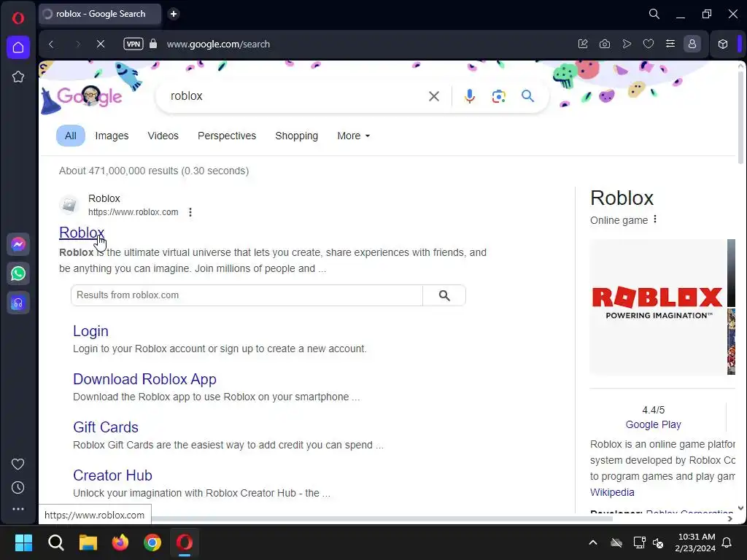Select the All results tab
The image size is (747, 560).
(x=71, y=136)
